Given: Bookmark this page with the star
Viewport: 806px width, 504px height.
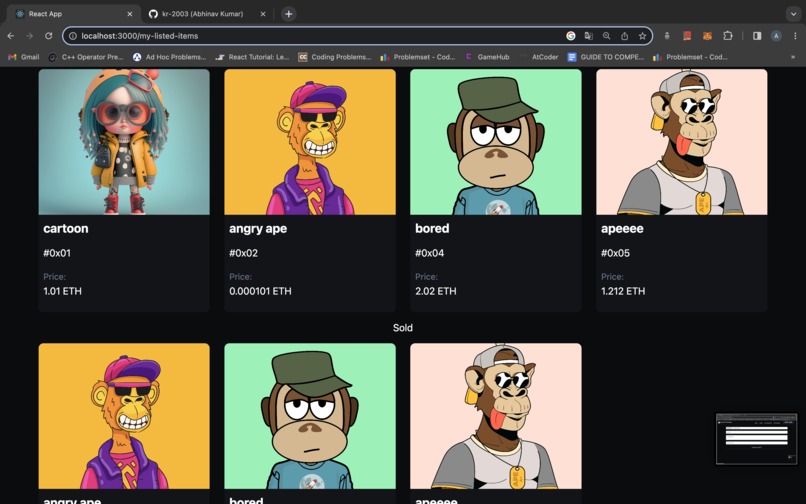Looking at the screenshot, I should (643, 36).
